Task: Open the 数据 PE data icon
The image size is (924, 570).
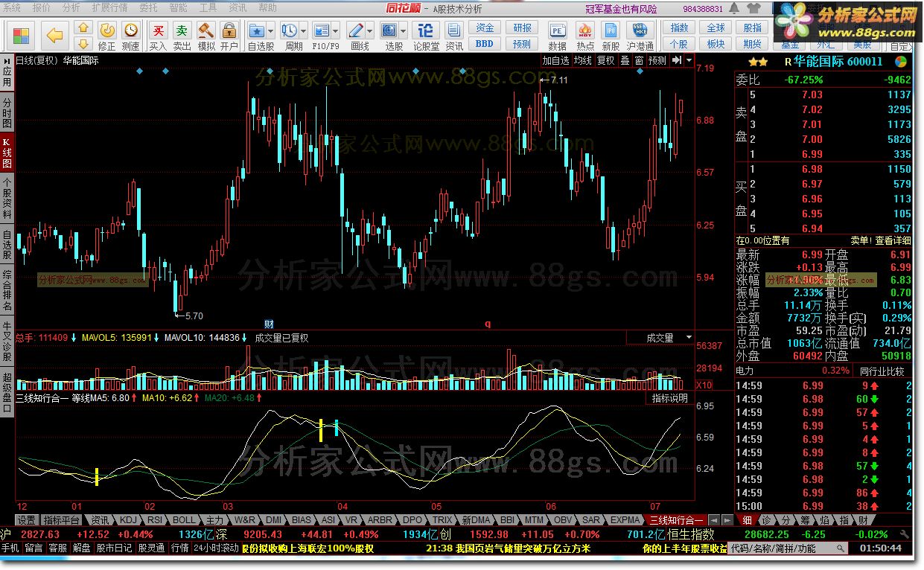Action: click(x=558, y=35)
